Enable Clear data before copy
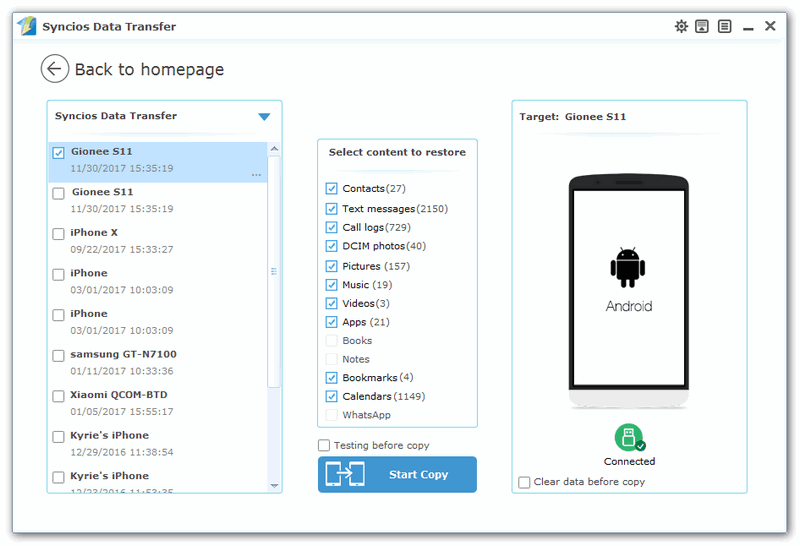The image size is (800, 546). pyautogui.click(x=524, y=482)
